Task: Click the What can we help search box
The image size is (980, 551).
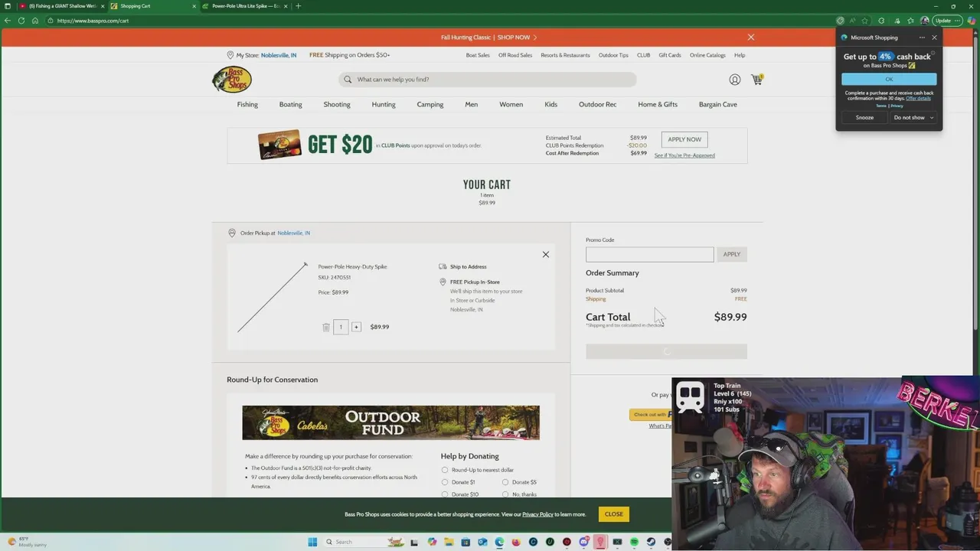Action: [487, 80]
